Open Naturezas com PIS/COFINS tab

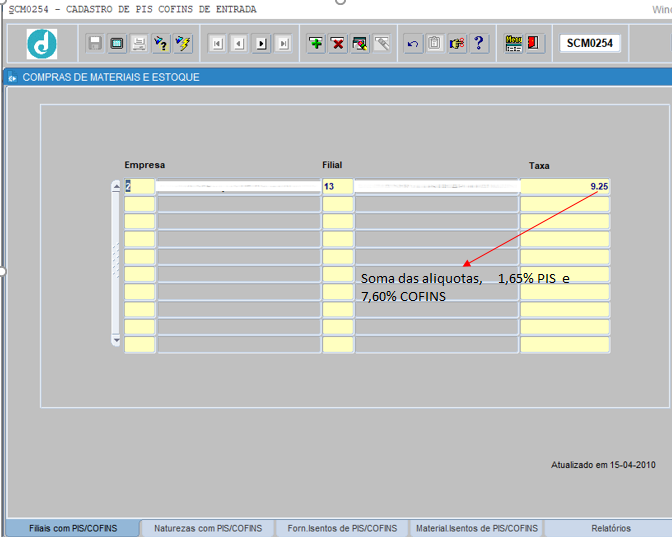point(208,528)
